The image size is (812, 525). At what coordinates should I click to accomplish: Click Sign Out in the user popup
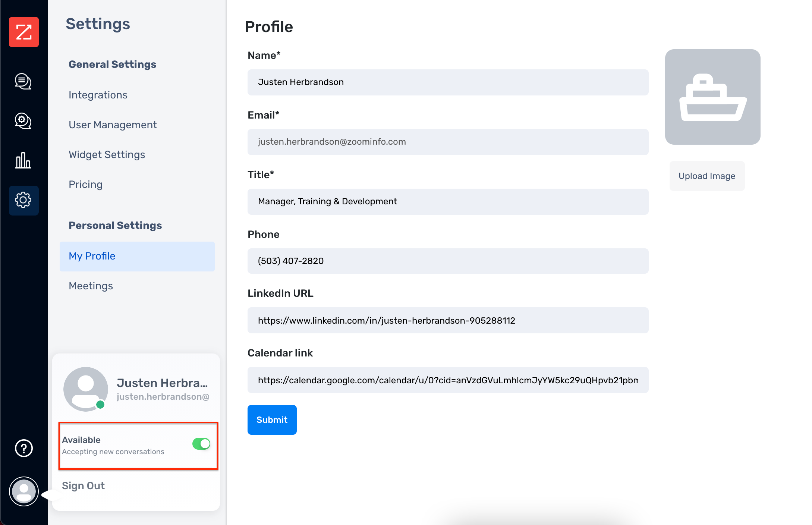[x=84, y=485]
